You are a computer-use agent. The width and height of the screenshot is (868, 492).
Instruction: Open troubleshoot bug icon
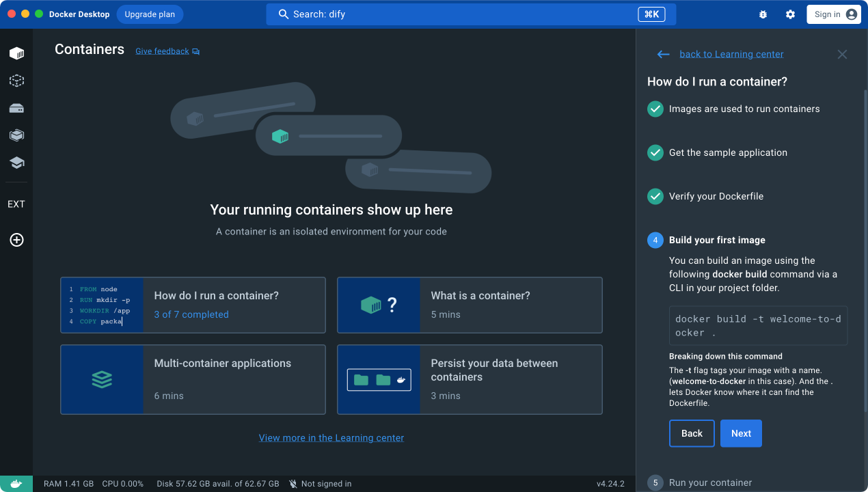tap(763, 14)
